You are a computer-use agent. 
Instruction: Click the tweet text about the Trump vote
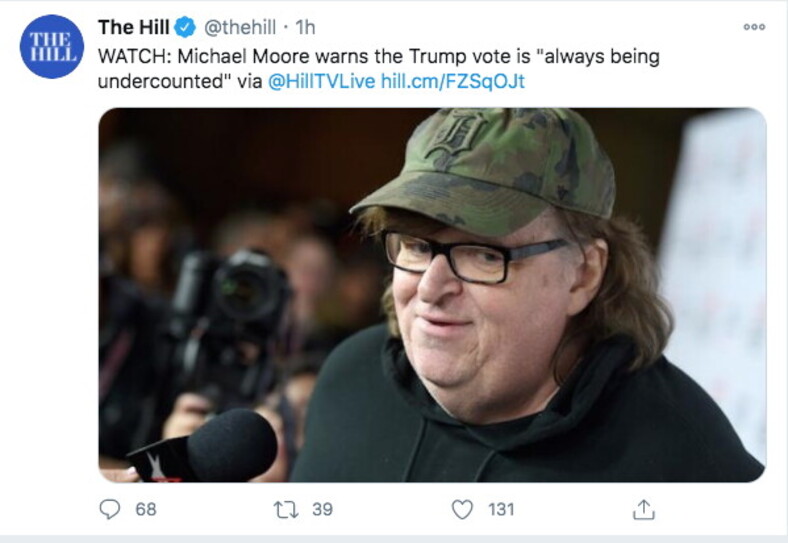[x=378, y=56]
